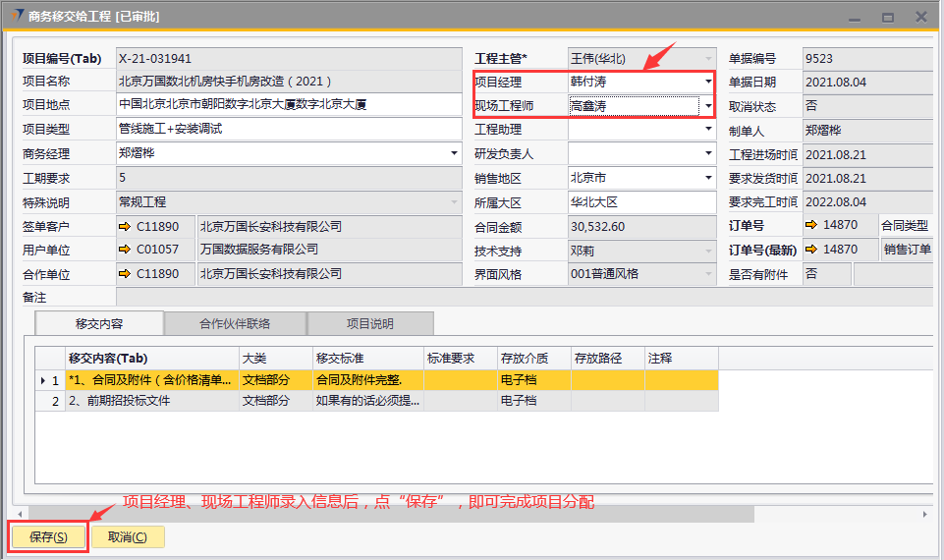
Task: Open the 项目经理 dropdown list
Action: point(707,83)
